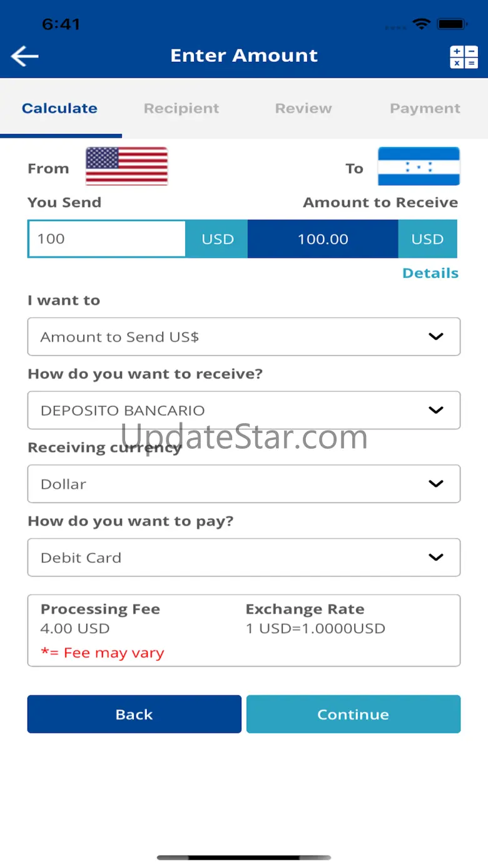Open the Debit Card payment dropdown

tap(244, 558)
